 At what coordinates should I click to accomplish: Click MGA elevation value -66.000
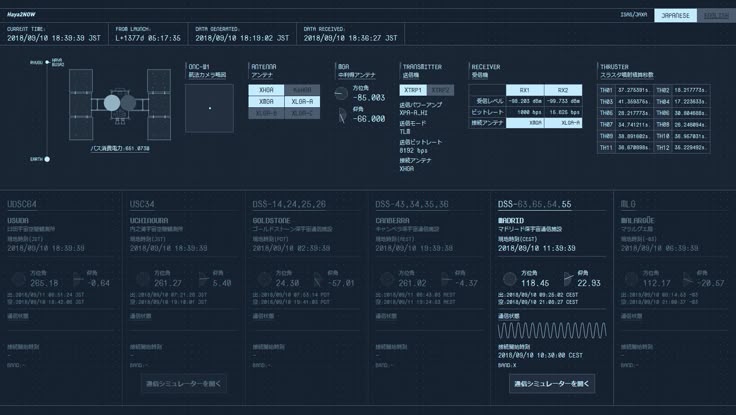369,119
